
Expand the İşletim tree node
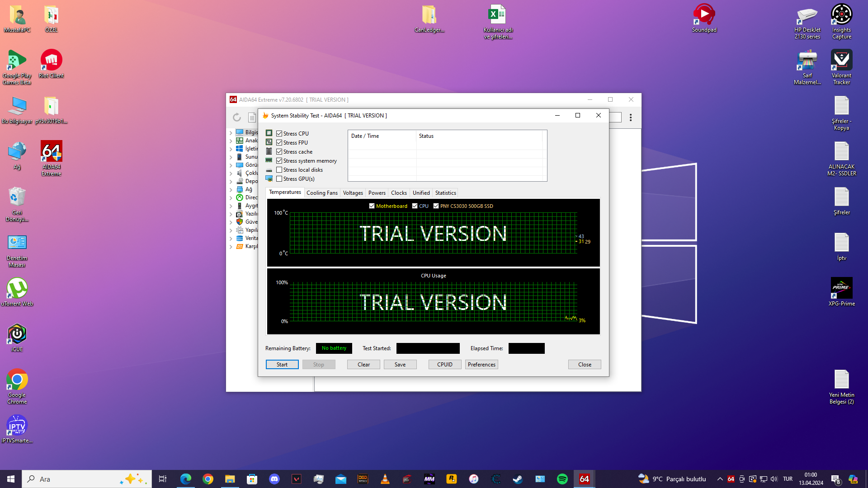pyautogui.click(x=231, y=149)
